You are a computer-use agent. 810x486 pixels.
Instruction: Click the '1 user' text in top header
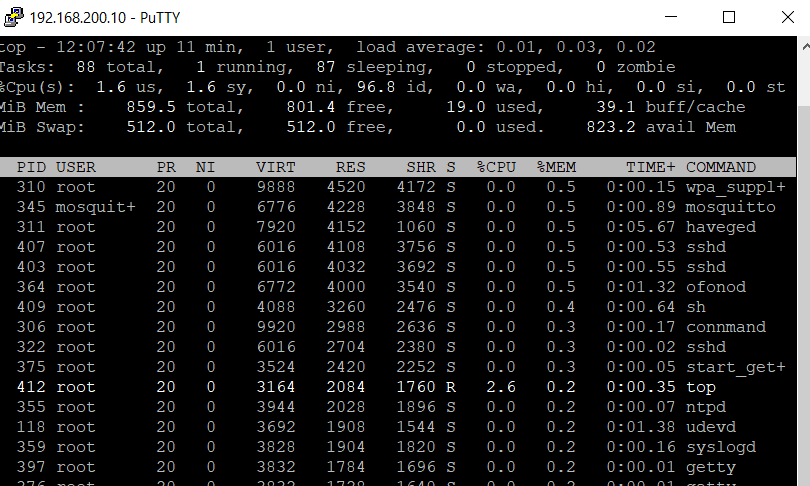point(300,48)
